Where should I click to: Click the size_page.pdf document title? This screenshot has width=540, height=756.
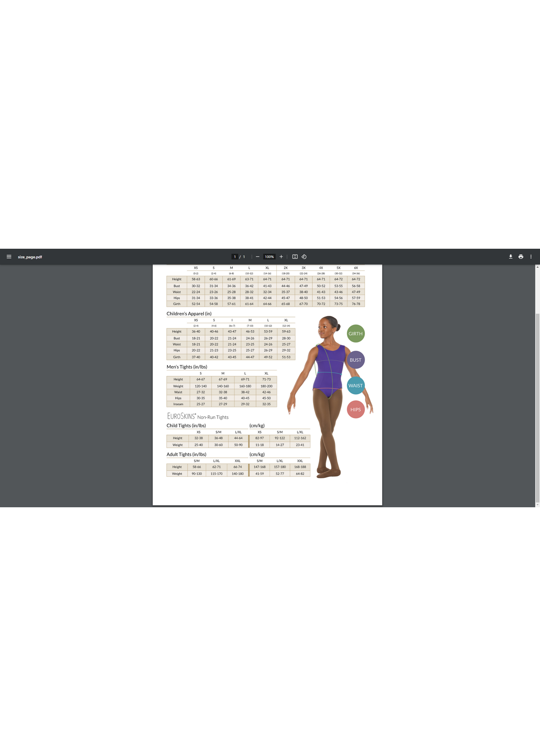30,257
